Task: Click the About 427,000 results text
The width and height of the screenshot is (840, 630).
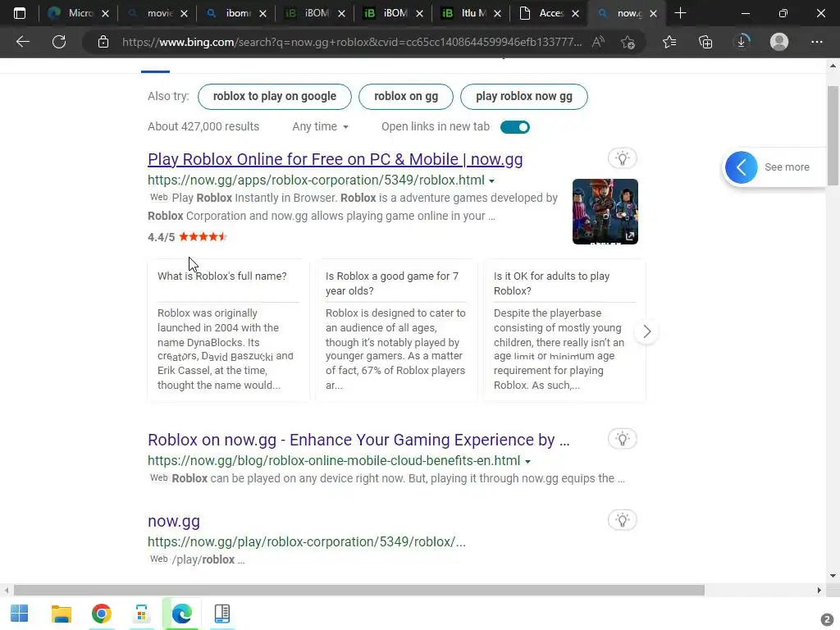Action: 203,126
